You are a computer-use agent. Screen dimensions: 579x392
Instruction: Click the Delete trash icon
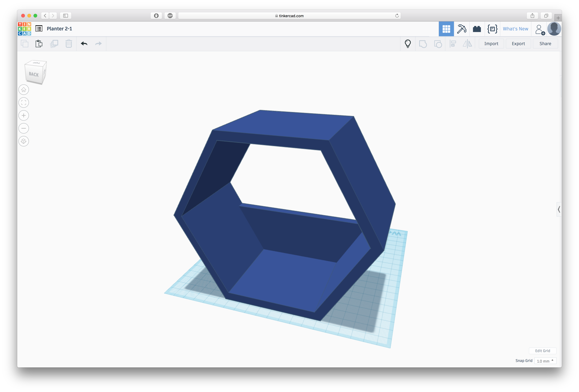[x=69, y=44]
